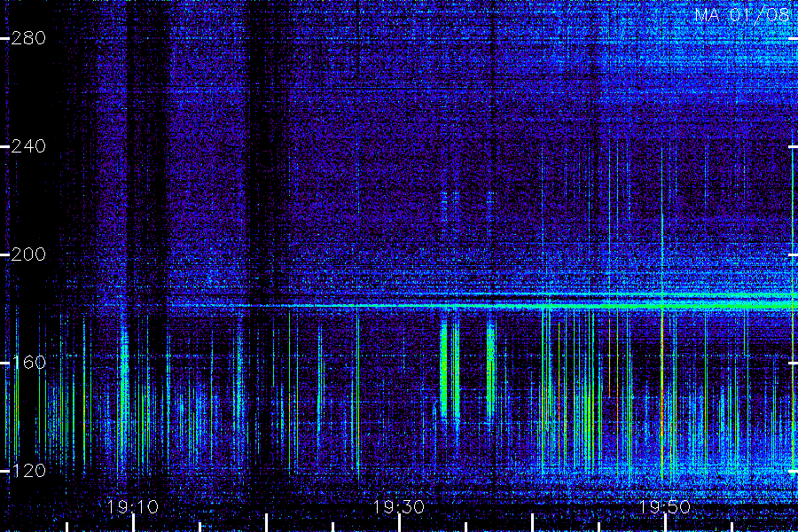Screen dimensions: 798x532
Task: Select the 19:50 time axis label
Action: tap(665, 507)
